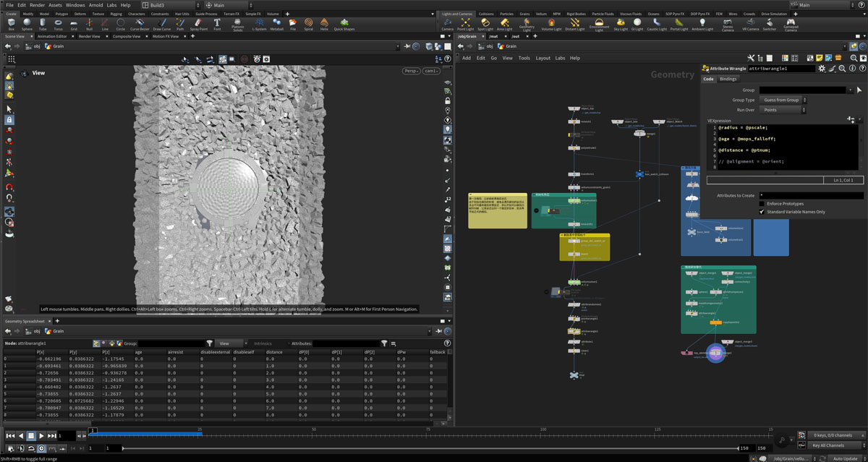The height and width of the screenshot is (462, 868).
Task: Select the L-System shelf tool
Action: [259, 24]
